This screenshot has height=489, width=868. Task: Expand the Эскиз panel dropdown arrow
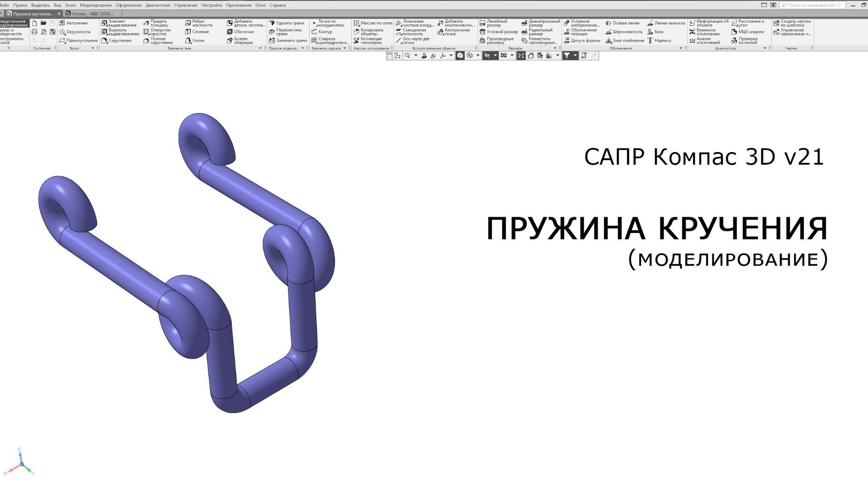pos(93,48)
